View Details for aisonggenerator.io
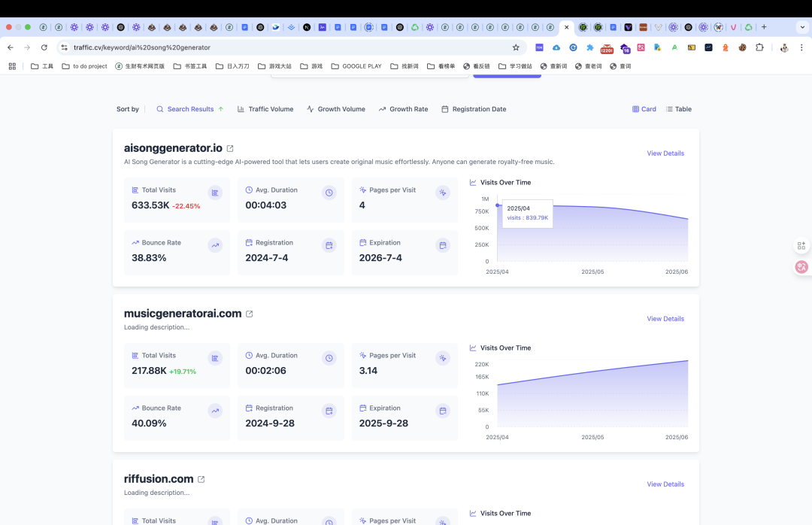 665,153
